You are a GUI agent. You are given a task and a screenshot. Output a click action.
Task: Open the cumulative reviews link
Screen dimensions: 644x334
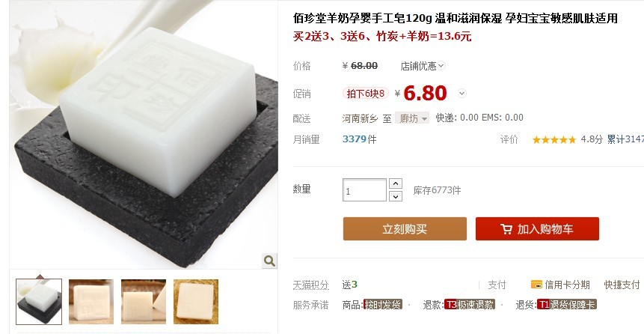(625, 139)
